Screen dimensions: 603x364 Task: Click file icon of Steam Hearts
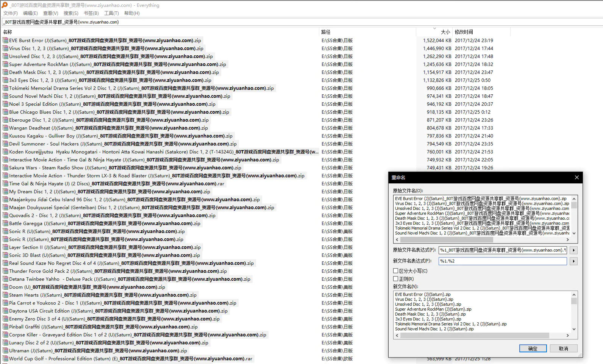5,295
